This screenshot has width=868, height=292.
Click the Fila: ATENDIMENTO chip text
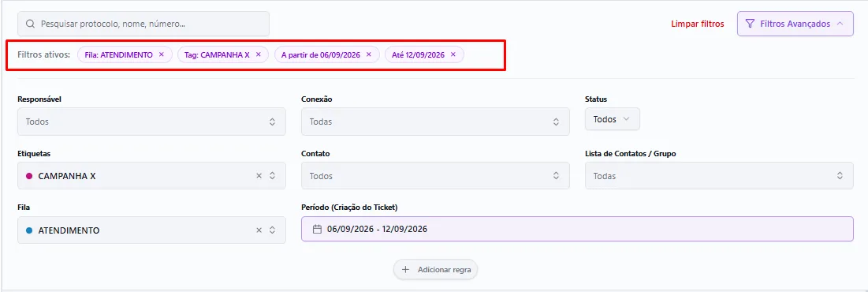click(118, 55)
